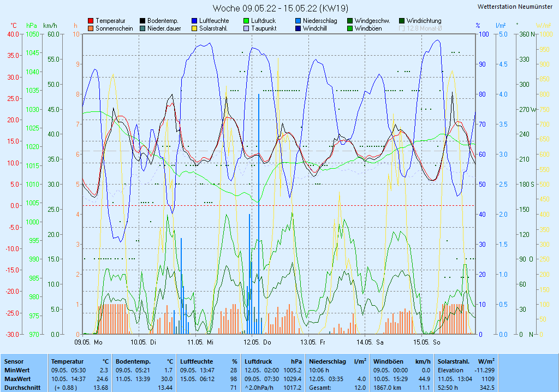This screenshot has width=559, height=392.
Task: Click the Windböen column header in table
Action: 388,361
